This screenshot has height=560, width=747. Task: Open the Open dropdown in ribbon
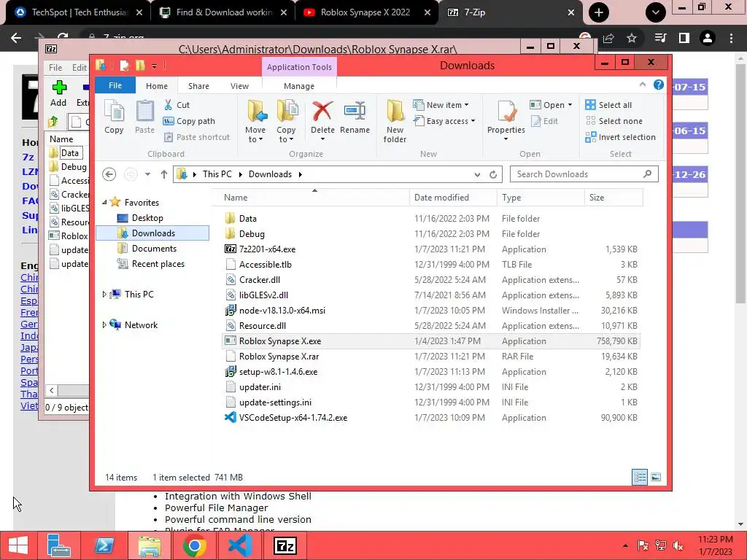(x=551, y=105)
